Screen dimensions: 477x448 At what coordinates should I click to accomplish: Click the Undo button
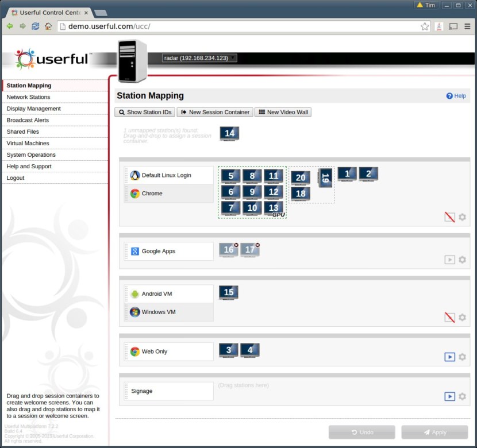(361, 432)
